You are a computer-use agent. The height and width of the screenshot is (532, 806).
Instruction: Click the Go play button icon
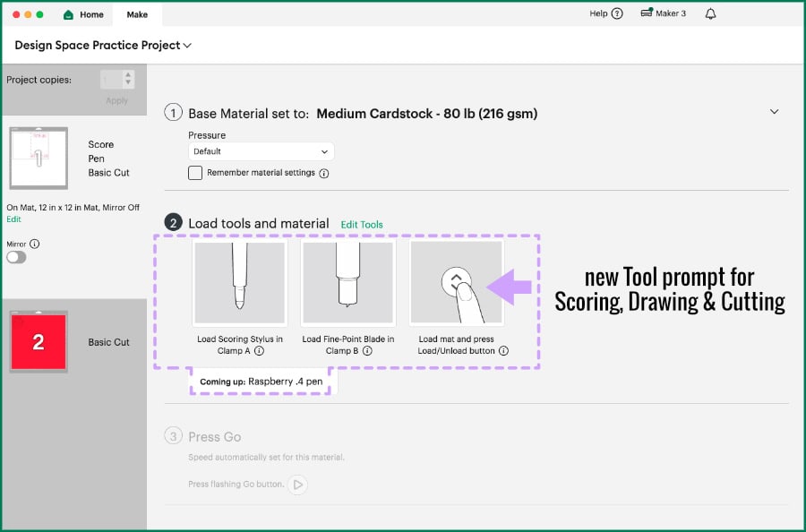pos(297,485)
